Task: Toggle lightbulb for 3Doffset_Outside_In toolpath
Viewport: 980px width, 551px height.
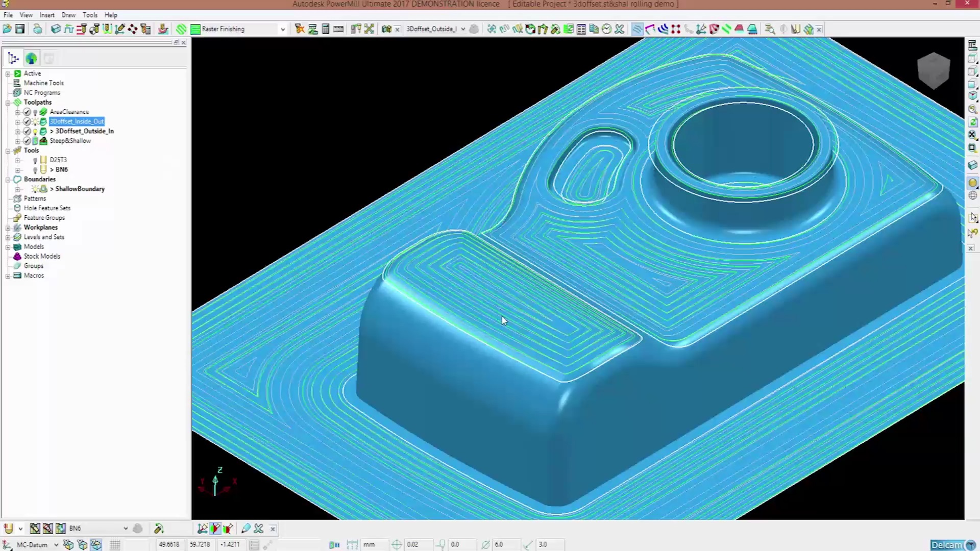Action: pyautogui.click(x=35, y=132)
